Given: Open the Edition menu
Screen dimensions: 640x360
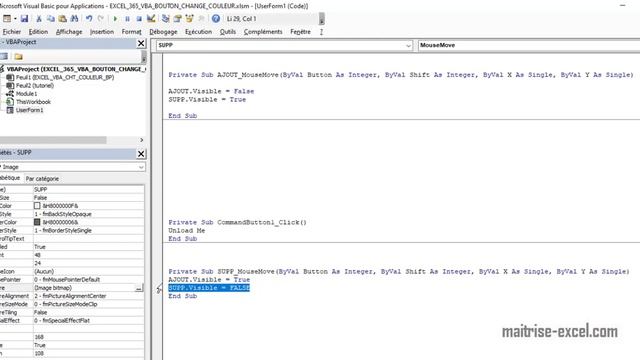Looking at the screenshot, I should [38, 32].
